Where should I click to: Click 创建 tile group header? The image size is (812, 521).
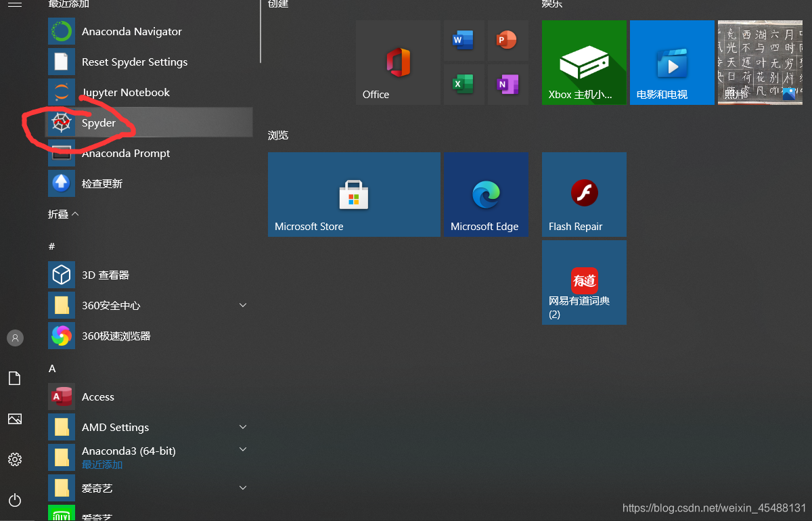coord(277,3)
